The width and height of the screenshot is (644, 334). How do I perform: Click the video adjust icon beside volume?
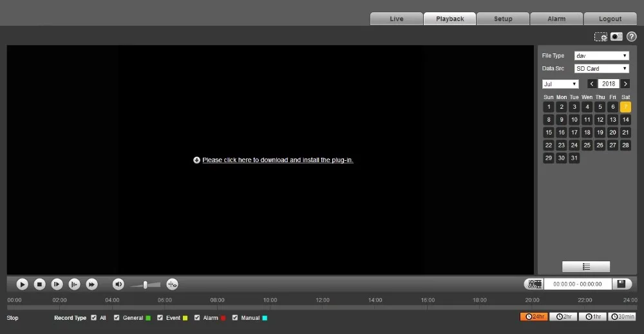pyautogui.click(x=172, y=284)
